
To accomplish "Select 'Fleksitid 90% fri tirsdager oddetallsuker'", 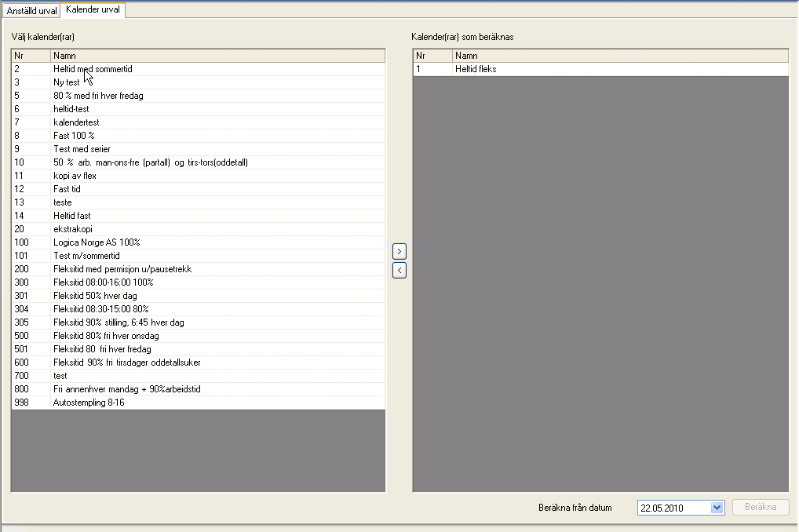I will tap(199, 363).
